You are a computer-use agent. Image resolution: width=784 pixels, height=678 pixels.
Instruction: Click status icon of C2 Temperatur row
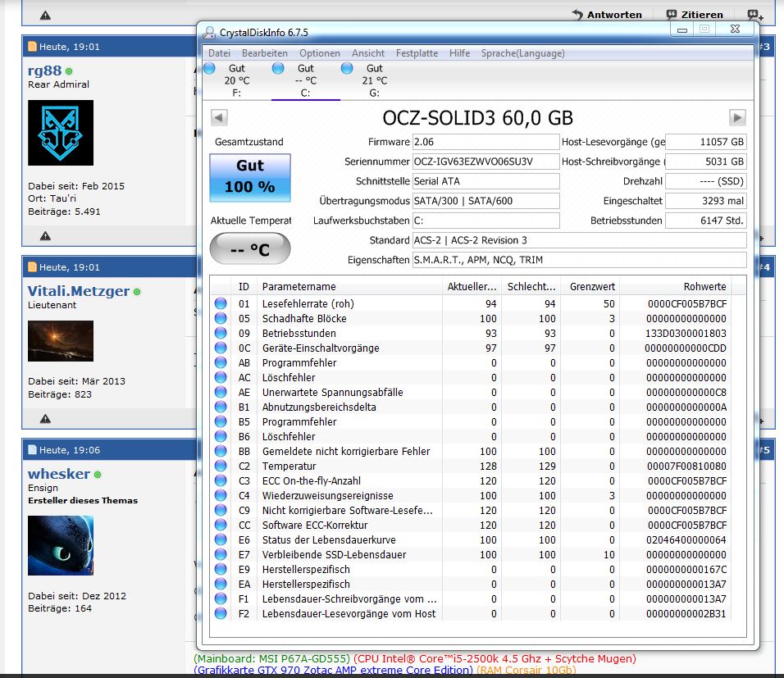point(221,466)
